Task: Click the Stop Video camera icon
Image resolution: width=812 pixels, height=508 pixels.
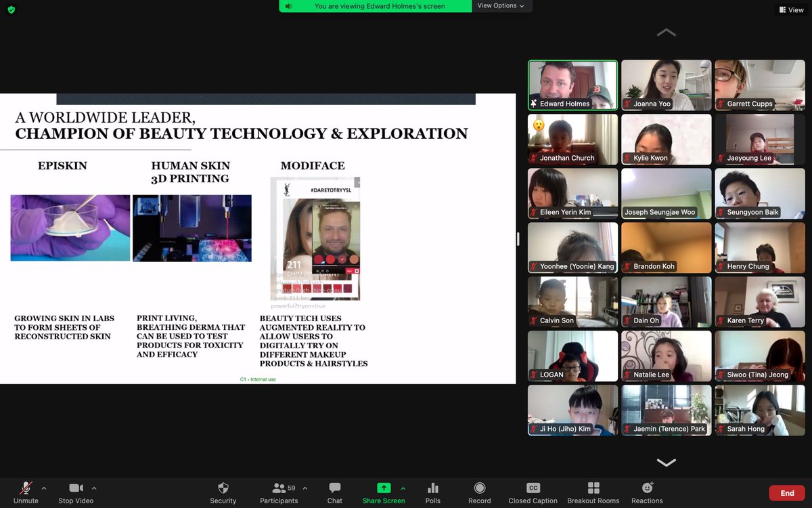Action: (76, 488)
